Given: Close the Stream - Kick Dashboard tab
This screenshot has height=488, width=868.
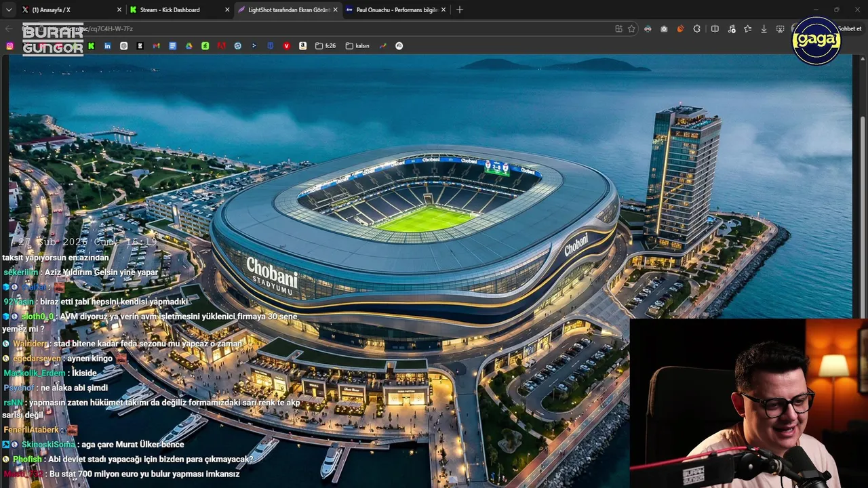Looking at the screenshot, I should point(227,9).
